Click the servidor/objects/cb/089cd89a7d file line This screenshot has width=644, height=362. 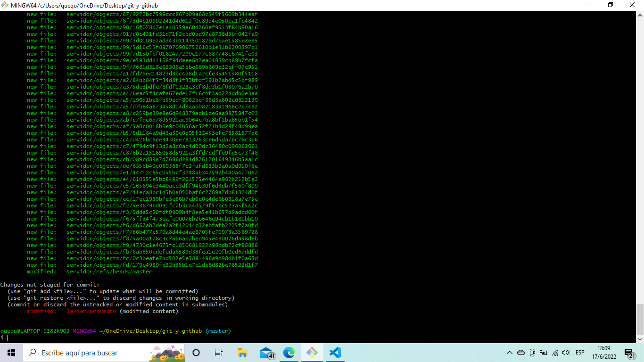click(x=142, y=159)
